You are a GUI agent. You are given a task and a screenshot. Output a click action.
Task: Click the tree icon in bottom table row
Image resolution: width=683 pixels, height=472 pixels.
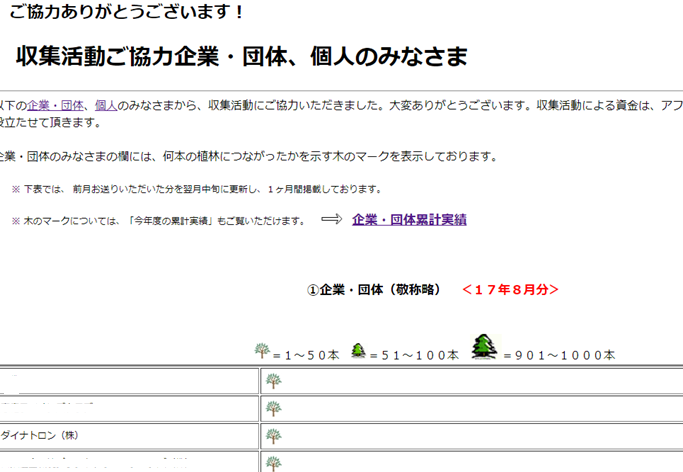pos(273,463)
